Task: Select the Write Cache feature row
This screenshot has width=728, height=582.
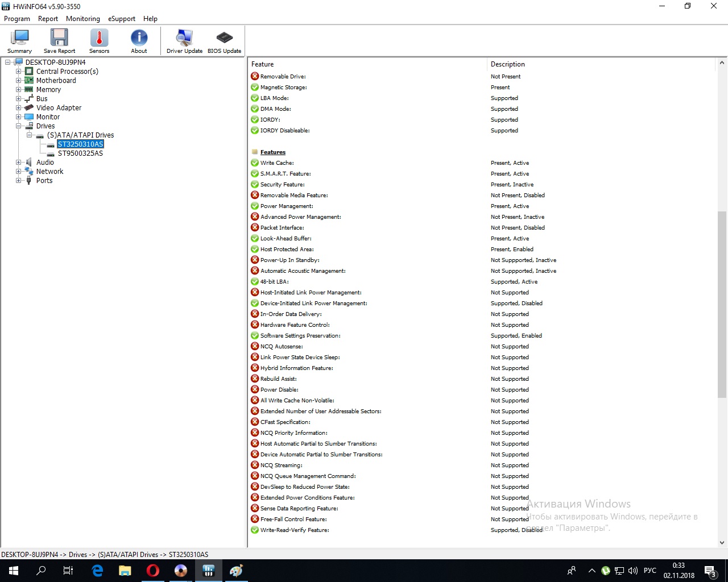Action: pos(482,163)
